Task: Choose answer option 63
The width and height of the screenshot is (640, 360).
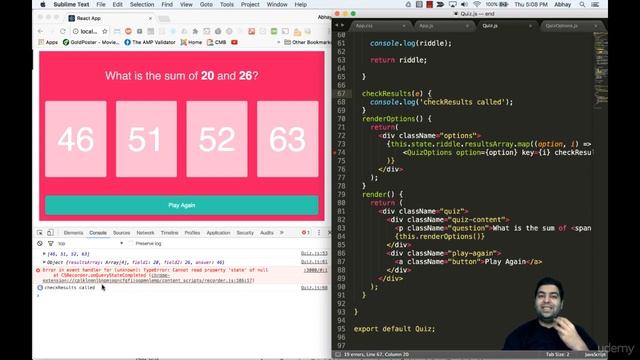Action: point(287,139)
